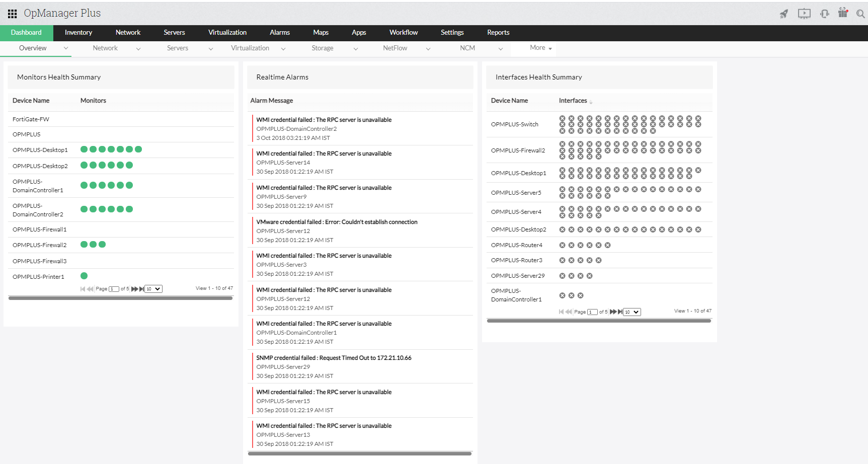Open rows-per-page dropdown in Interfaces Health Summary

632,312
